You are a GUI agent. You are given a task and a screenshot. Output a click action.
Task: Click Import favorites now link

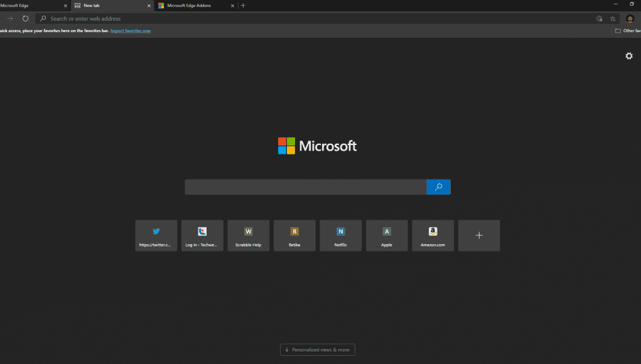[x=131, y=31]
